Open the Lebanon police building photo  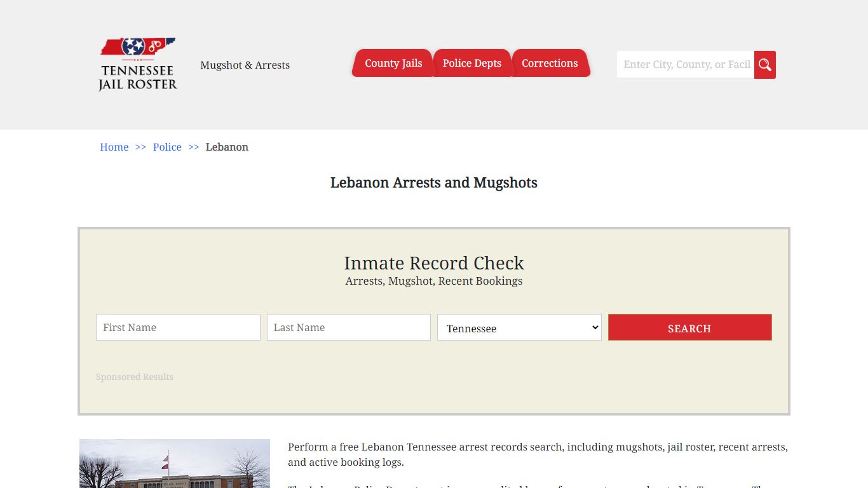click(175, 463)
